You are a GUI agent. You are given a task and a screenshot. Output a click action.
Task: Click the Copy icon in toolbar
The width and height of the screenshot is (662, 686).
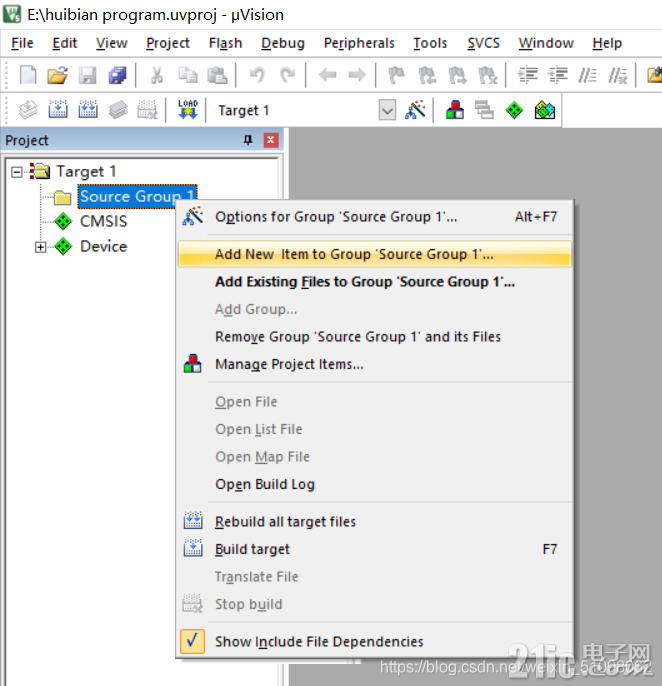[x=188, y=75]
